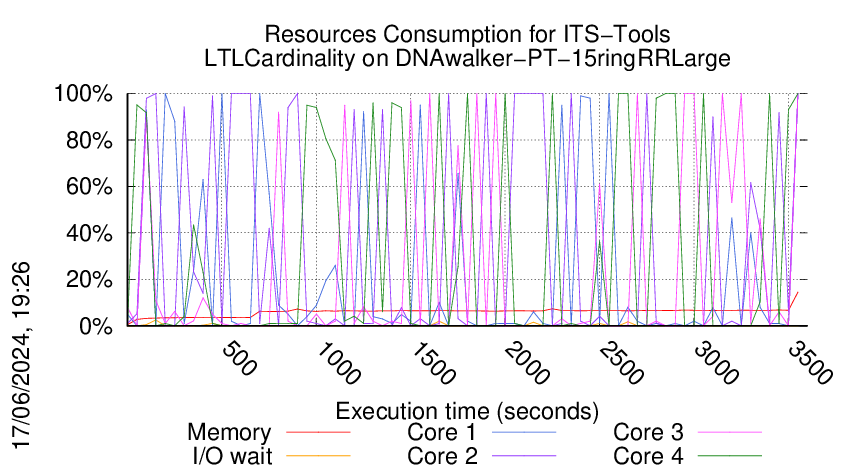This screenshot has width=850, height=475.
Task: Click the subtitle 'LTLCardinality on DNAwalker-PT-15ringRRLarge'
Action: click(x=467, y=58)
